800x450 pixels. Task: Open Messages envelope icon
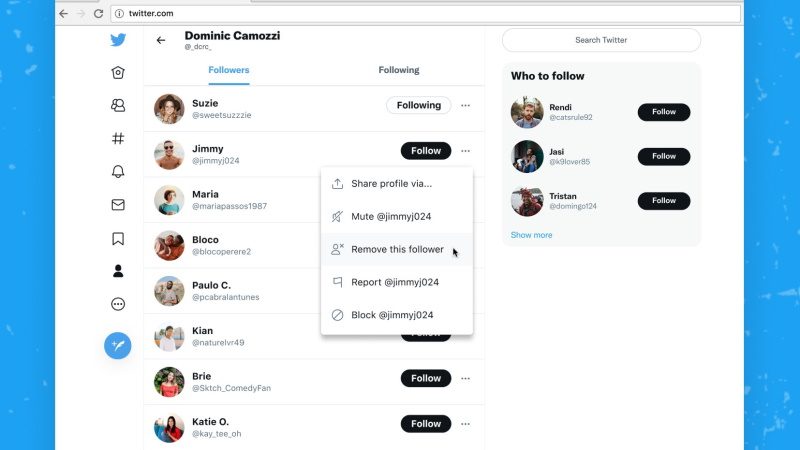click(118, 205)
